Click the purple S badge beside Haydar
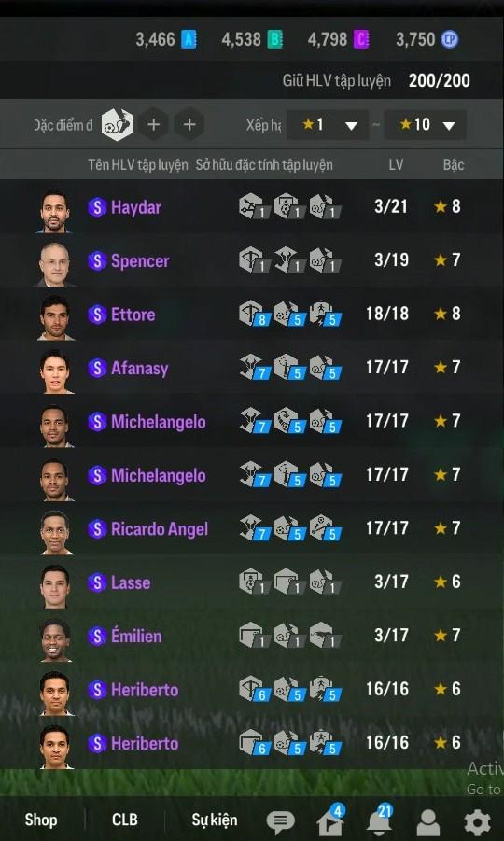Viewport: 504px width, 841px height. pyautogui.click(x=97, y=207)
